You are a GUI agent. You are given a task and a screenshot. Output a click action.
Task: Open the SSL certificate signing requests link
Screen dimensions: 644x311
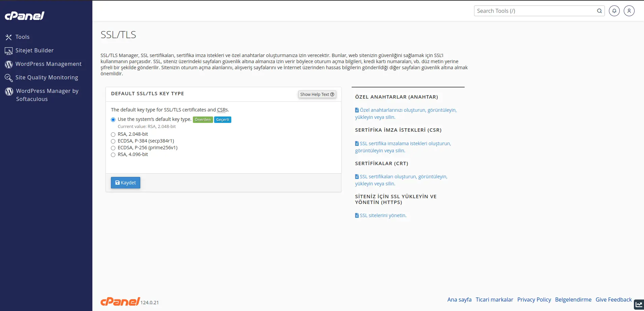(403, 147)
